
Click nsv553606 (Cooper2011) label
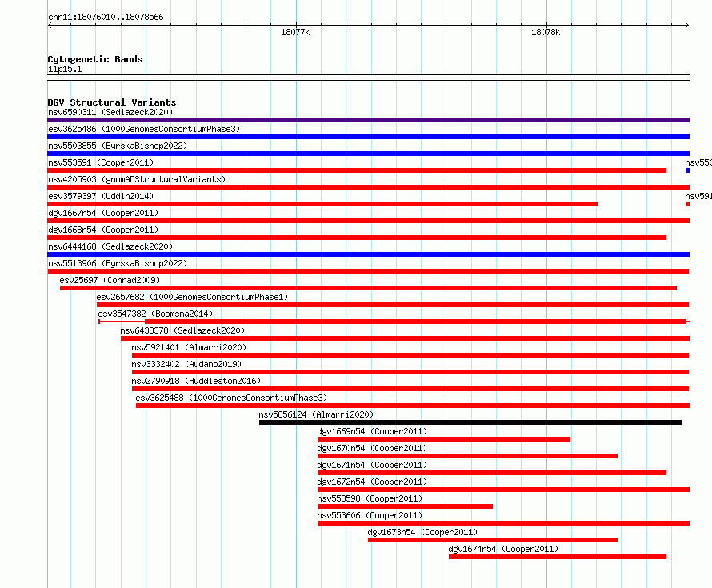370,515
